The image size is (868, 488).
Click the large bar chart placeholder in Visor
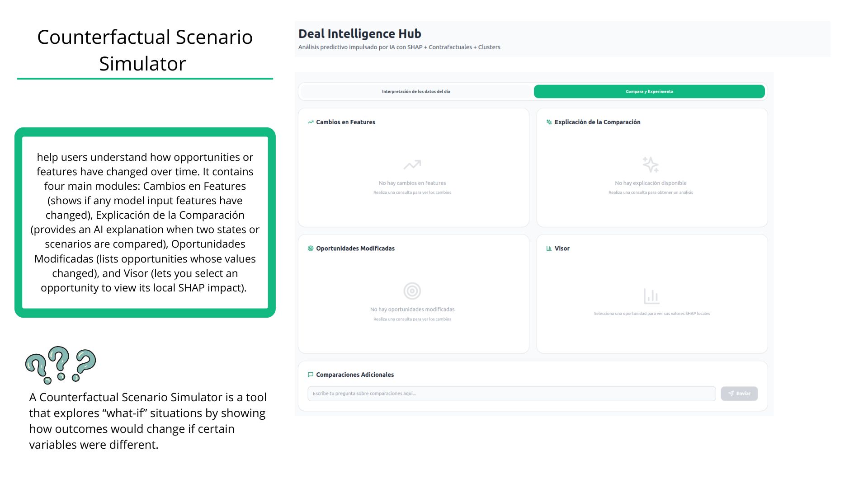pyautogui.click(x=651, y=296)
